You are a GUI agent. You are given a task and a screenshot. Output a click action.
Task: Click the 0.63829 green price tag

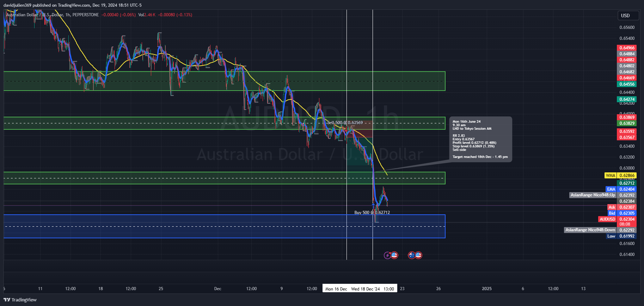[x=627, y=123]
